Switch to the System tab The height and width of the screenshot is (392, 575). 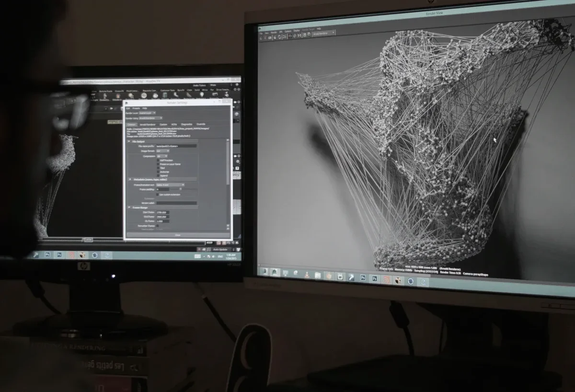pos(163,125)
